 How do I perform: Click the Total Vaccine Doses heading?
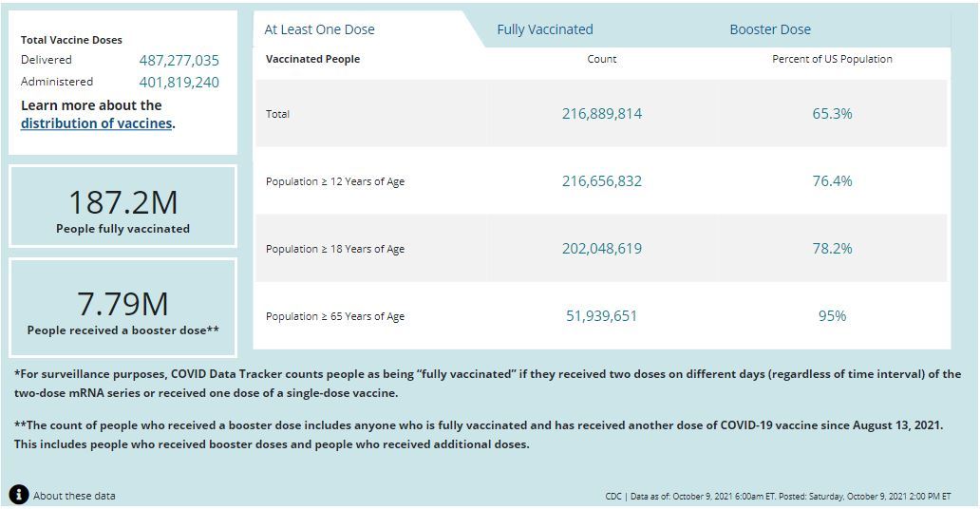click(x=71, y=40)
